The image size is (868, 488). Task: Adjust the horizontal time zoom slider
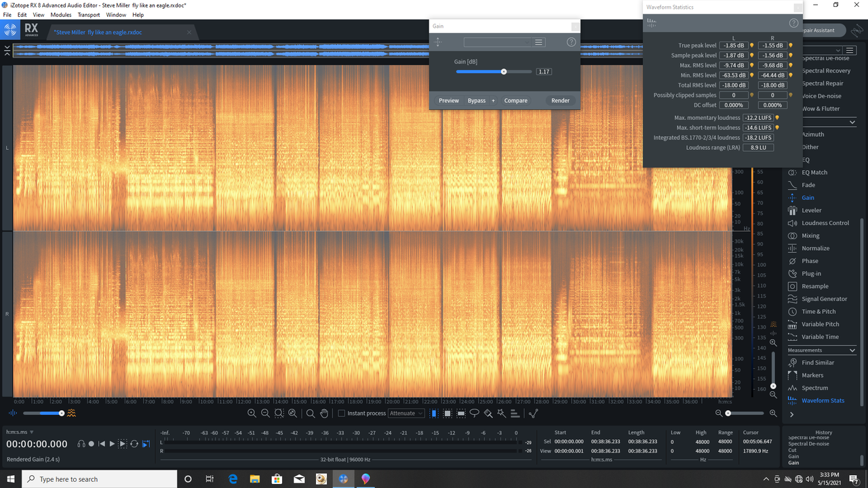(728, 413)
